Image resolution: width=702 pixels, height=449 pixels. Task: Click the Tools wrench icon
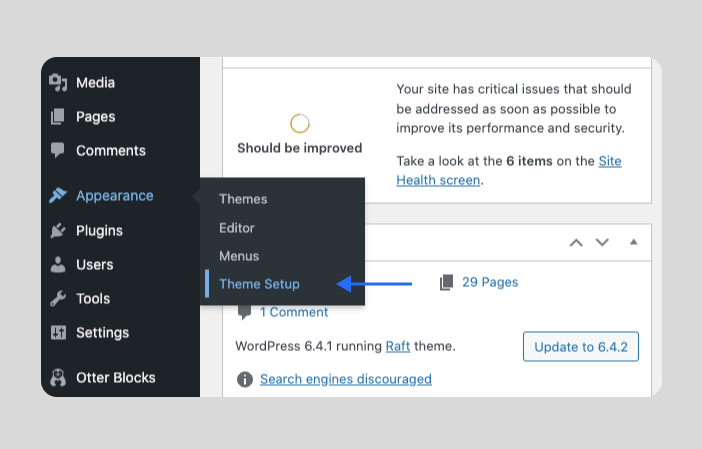(58, 299)
